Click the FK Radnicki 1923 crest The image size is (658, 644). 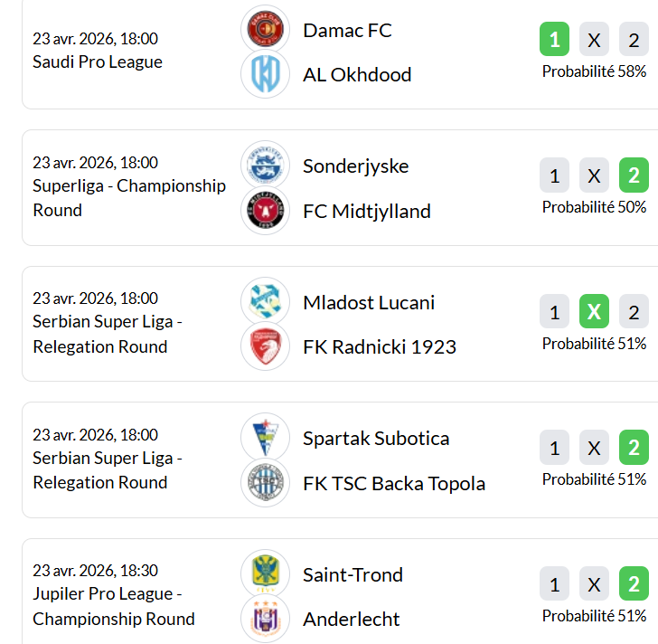(266, 346)
